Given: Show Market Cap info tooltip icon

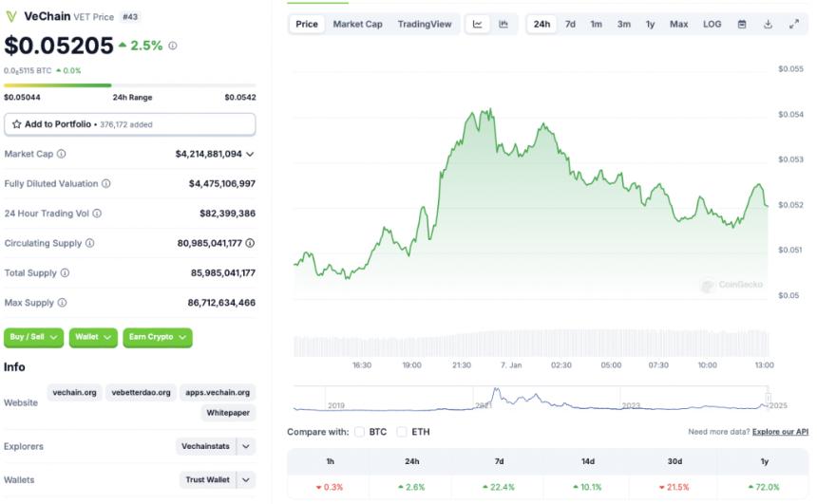Looking at the screenshot, I should [62, 154].
